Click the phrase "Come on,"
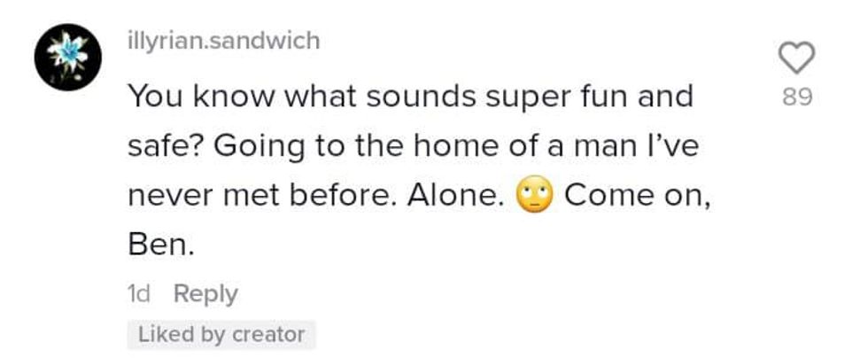Image resolution: width=868 pixels, height=358 pixels. click(x=637, y=196)
